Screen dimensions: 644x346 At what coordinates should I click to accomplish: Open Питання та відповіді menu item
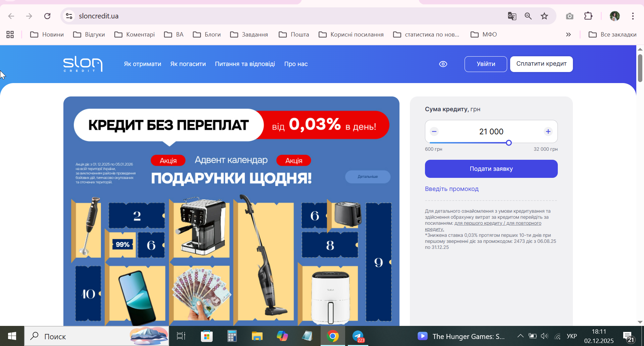(x=245, y=64)
